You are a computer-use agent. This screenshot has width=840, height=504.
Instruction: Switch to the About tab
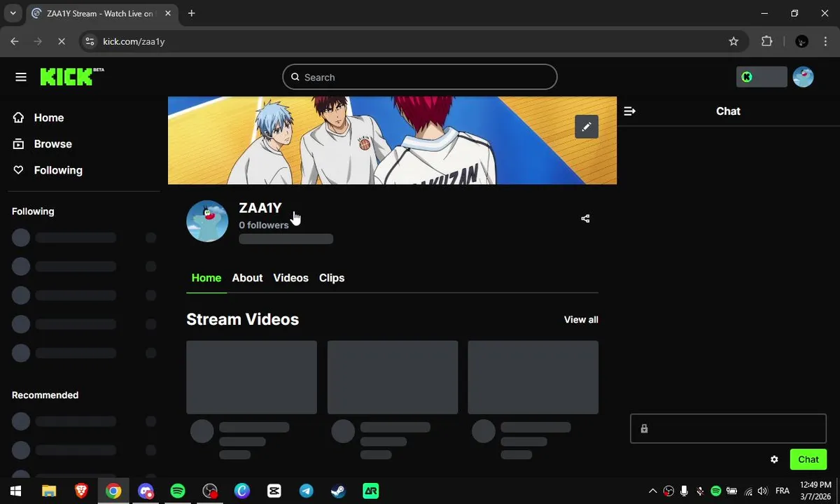[x=247, y=278]
